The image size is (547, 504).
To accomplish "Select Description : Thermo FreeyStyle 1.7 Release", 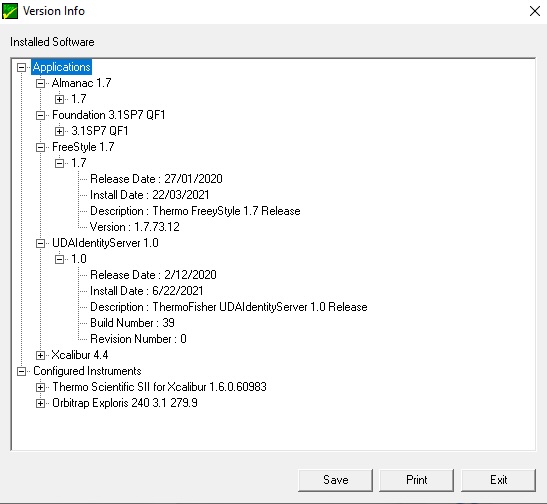I will (x=195, y=211).
